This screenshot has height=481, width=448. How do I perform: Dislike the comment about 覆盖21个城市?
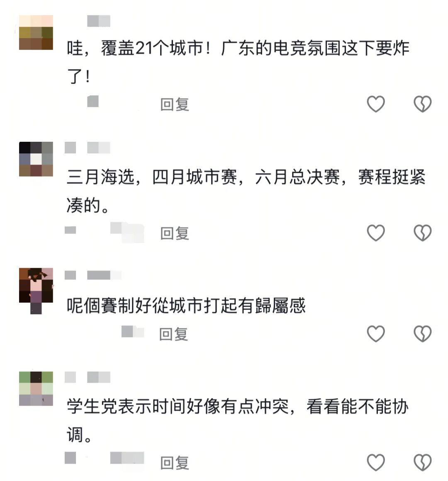click(423, 104)
